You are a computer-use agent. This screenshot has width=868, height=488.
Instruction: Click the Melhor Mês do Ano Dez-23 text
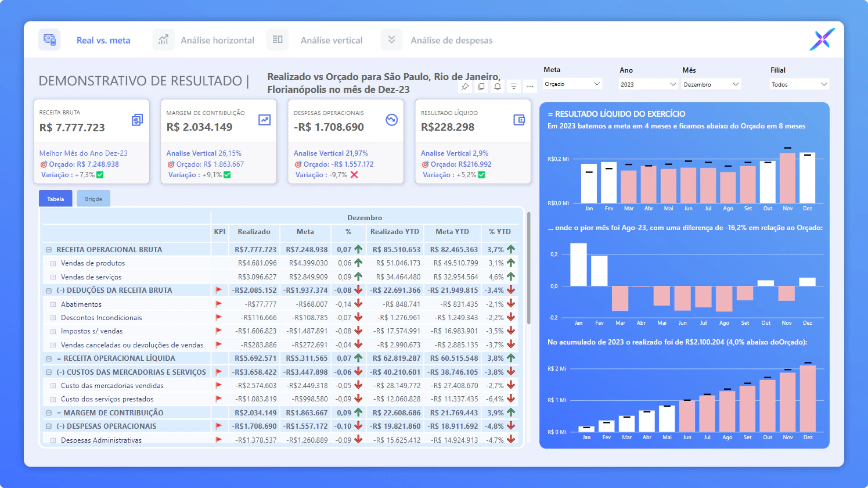(83, 153)
